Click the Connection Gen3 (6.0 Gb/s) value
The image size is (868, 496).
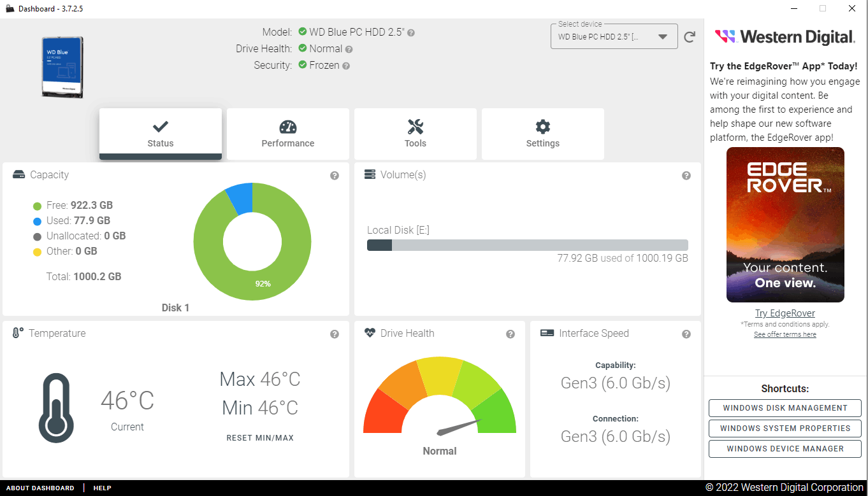click(x=616, y=436)
